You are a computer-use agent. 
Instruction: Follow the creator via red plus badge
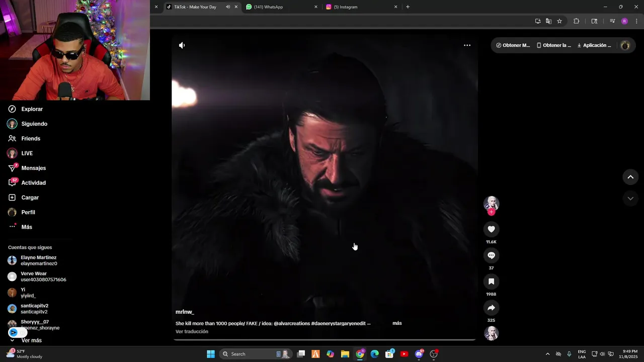coord(491,212)
